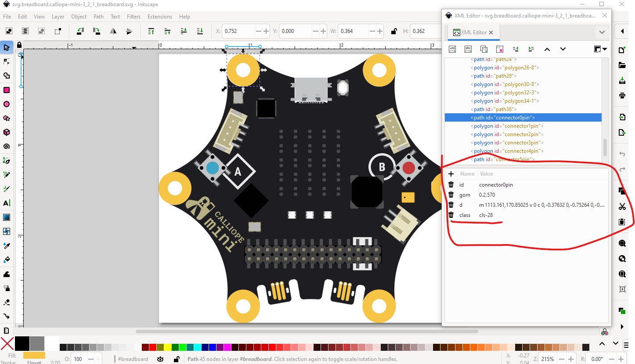This screenshot has height=364, width=635.
Task: Move XML node down with chevron
Action: tap(563, 49)
